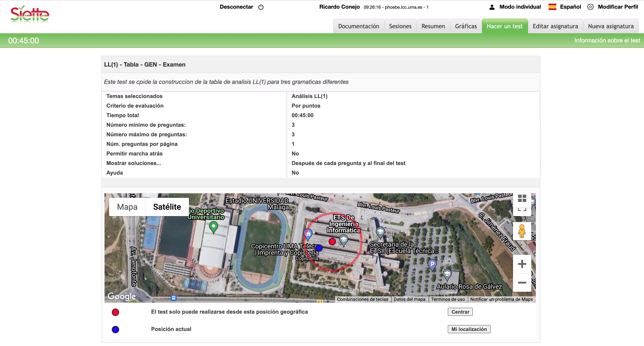Open the Gráficas tab
The image size is (644, 346).
pyautogui.click(x=466, y=26)
